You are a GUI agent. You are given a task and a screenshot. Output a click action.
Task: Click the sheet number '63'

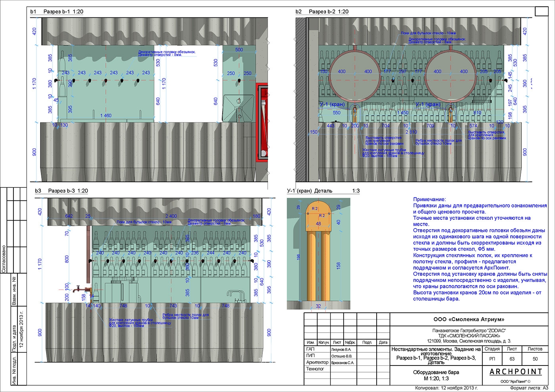(512, 359)
